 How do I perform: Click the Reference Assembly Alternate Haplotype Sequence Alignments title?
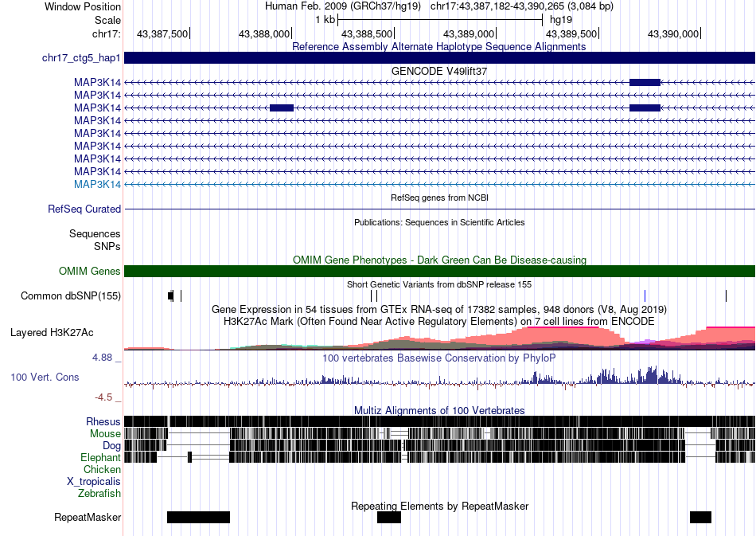(439, 46)
